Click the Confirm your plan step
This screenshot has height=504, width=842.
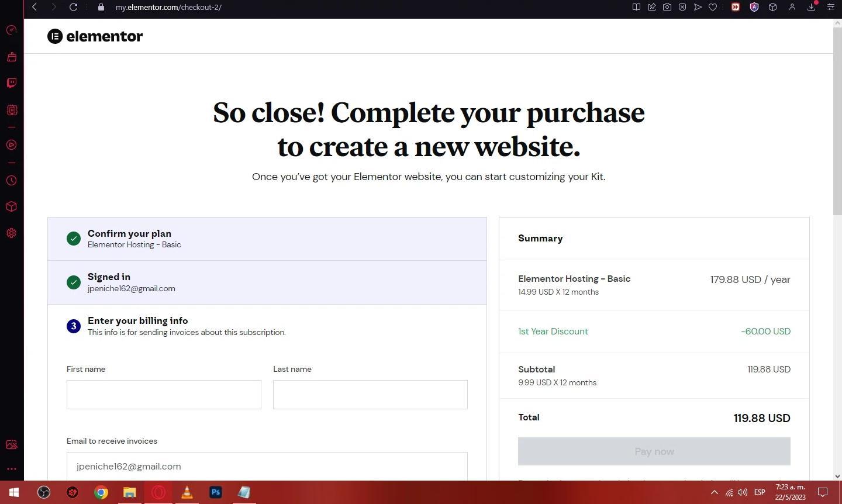click(267, 239)
